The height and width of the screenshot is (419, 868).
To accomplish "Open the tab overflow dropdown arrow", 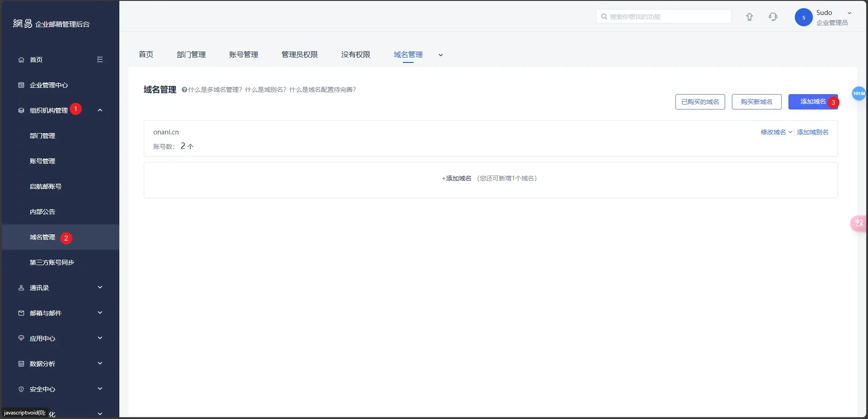I will [441, 55].
